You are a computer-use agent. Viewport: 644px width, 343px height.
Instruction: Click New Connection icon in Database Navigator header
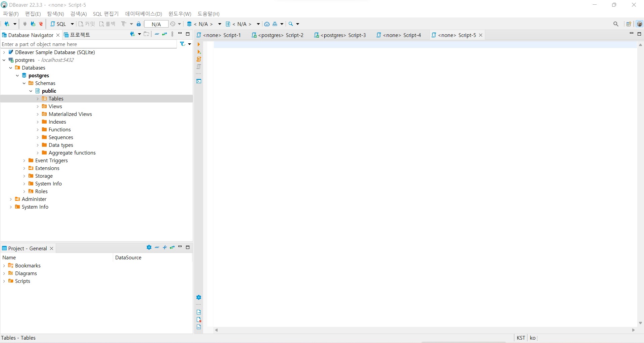pyautogui.click(x=132, y=34)
